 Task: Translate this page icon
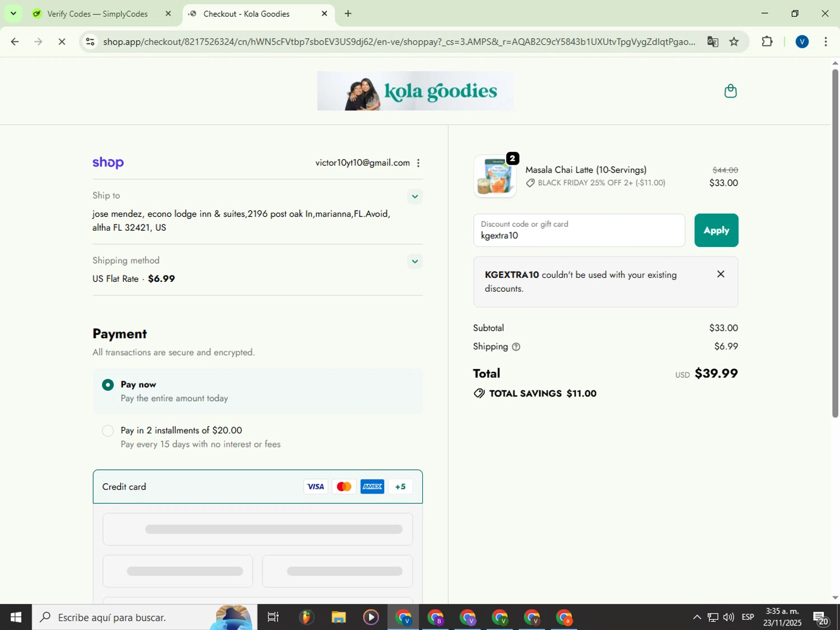click(712, 41)
